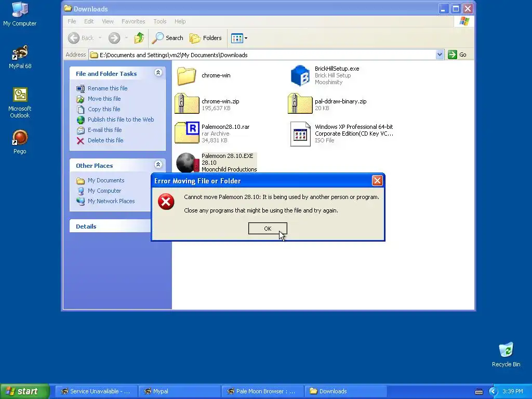Click the red error X icon in the dialog
This screenshot has width=532, height=399.
click(x=166, y=202)
